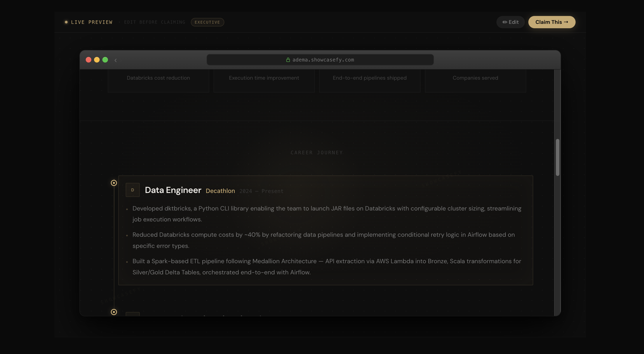Screen dimensions: 644x354
Task: Click the Decathlon timeline marker circle
Action: 114,183
